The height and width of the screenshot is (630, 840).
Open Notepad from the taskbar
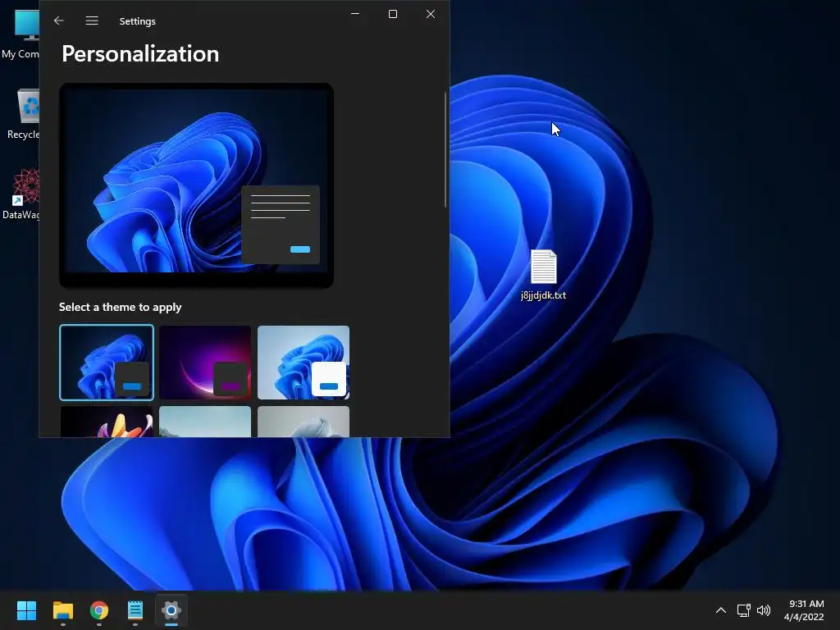tap(135, 610)
